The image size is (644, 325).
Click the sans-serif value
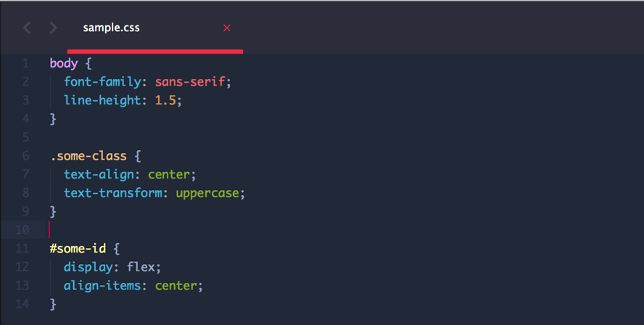[x=190, y=81]
